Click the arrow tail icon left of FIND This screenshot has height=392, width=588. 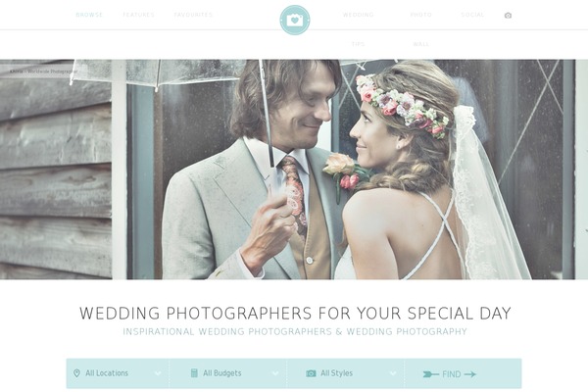pos(431,374)
